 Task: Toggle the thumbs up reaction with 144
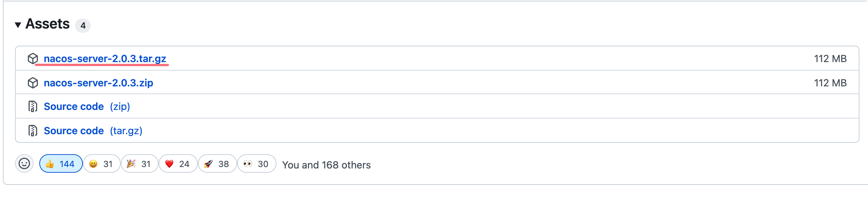(x=61, y=164)
